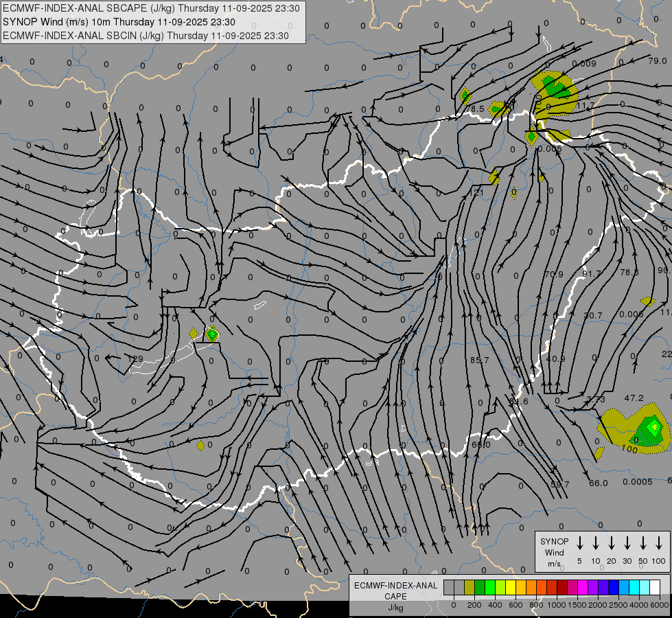
Task: Click the SBCAPE title line in header box
Action: point(151,8)
